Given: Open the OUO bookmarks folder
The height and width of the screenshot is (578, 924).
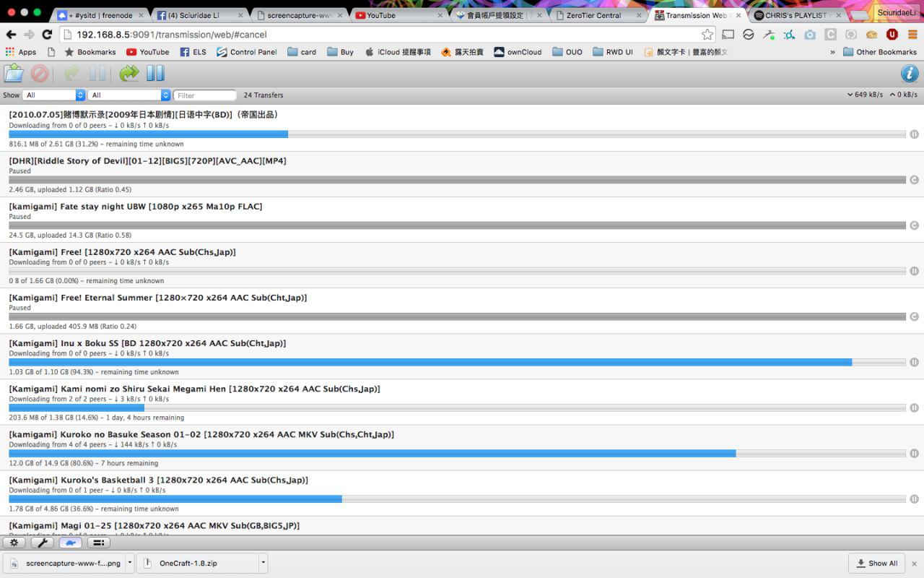Looking at the screenshot, I should coord(567,52).
